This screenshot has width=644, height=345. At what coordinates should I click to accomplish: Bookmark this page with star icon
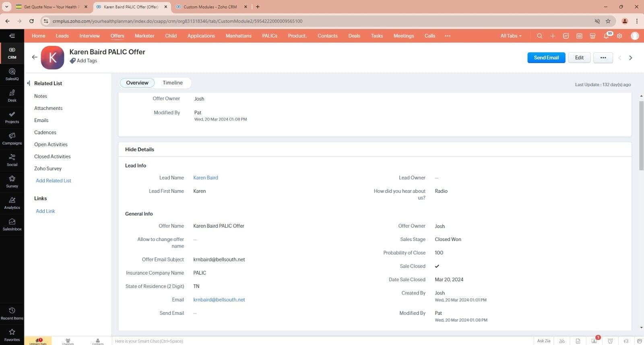(608, 21)
